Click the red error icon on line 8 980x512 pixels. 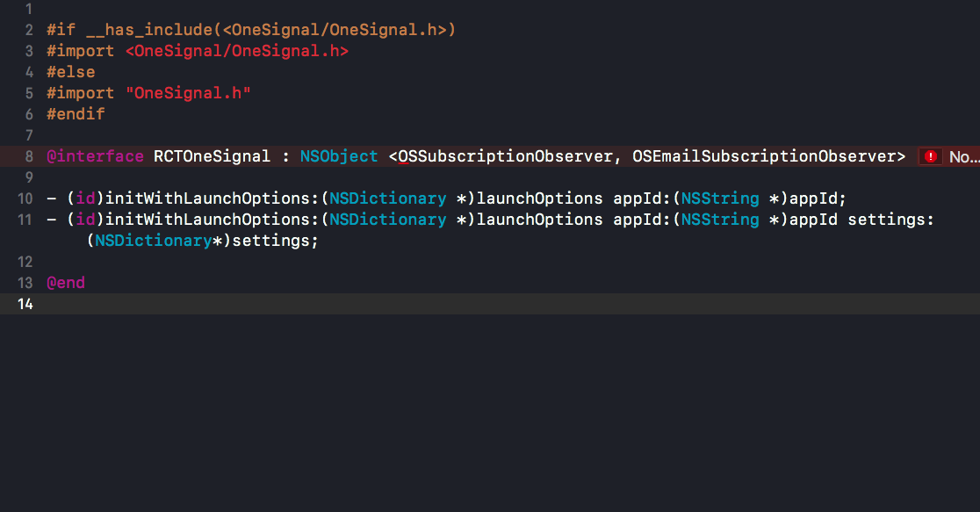pyautogui.click(x=930, y=156)
